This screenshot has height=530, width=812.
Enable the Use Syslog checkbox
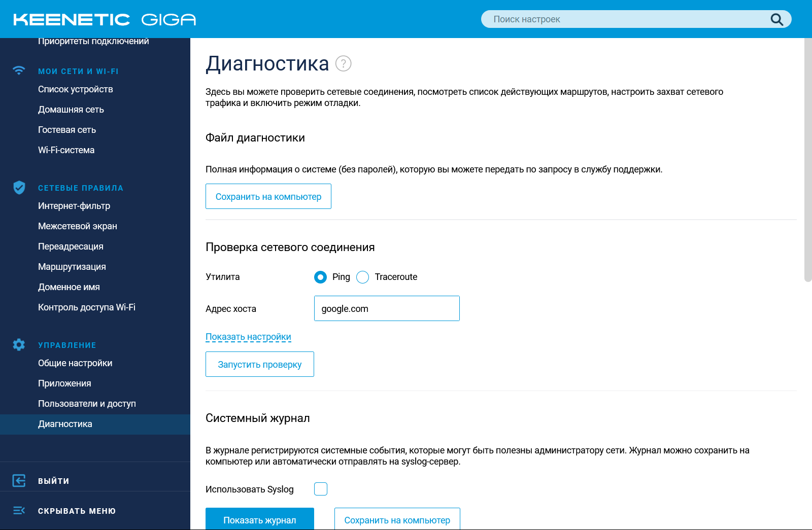(x=321, y=489)
